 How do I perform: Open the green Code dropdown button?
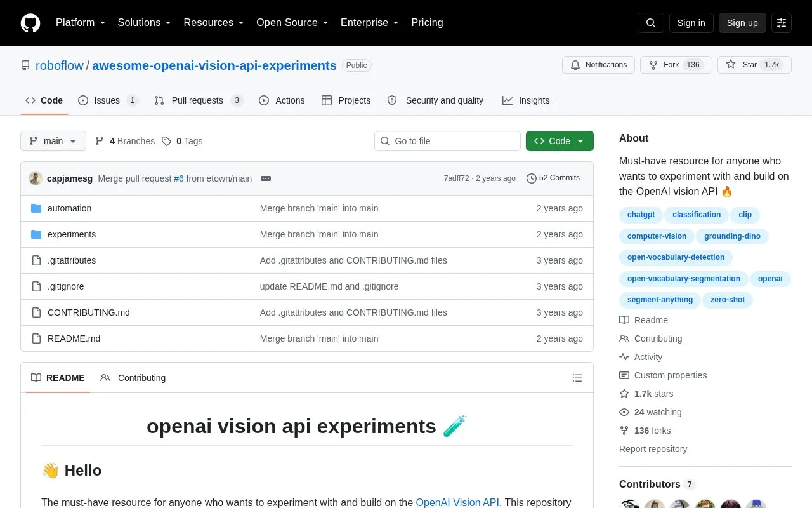coord(560,141)
